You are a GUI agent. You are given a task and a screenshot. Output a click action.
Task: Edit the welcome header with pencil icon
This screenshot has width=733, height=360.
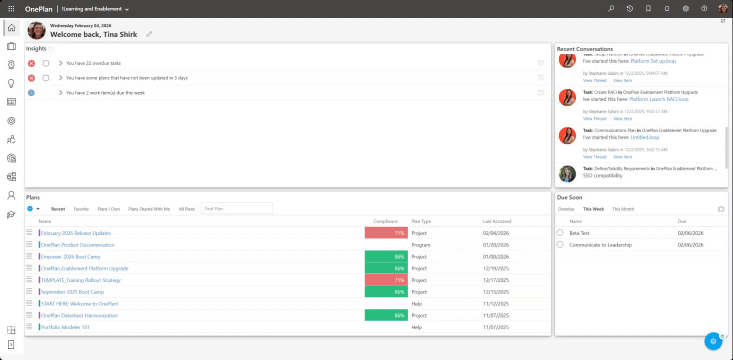[x=149, y=34]
